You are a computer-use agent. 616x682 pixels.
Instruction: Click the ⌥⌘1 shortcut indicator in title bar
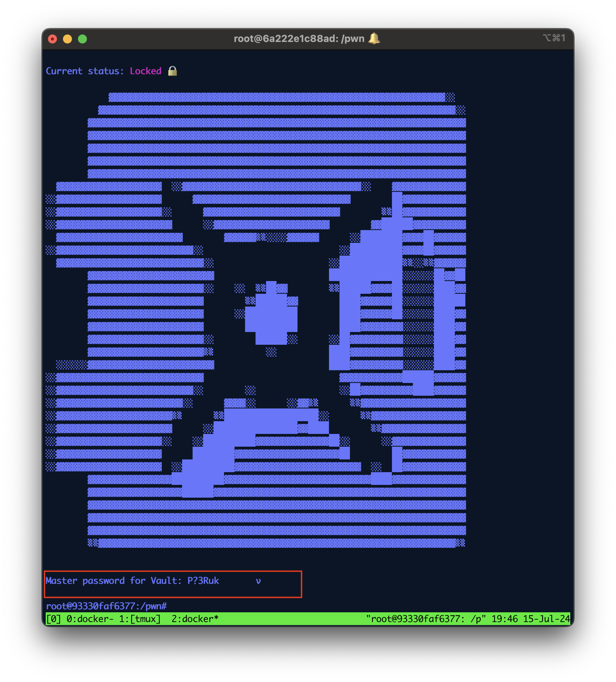pyautogui.click(x=554, y=38)
